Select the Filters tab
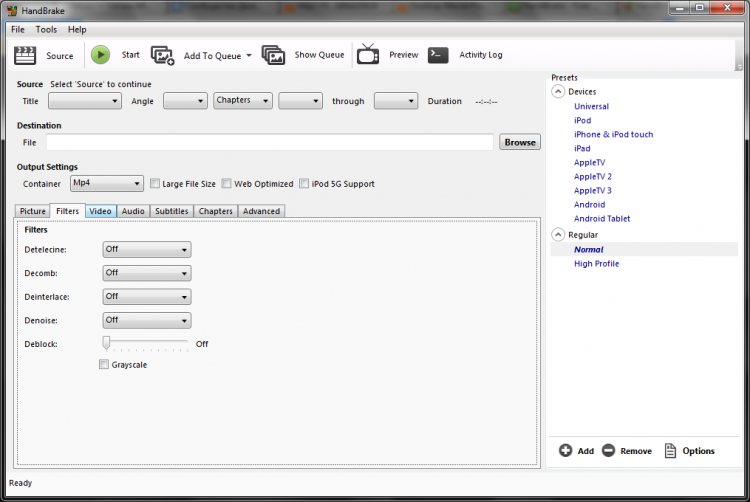Image resolution: width=750 pixels, height=502 pixels. coord(67,211)
